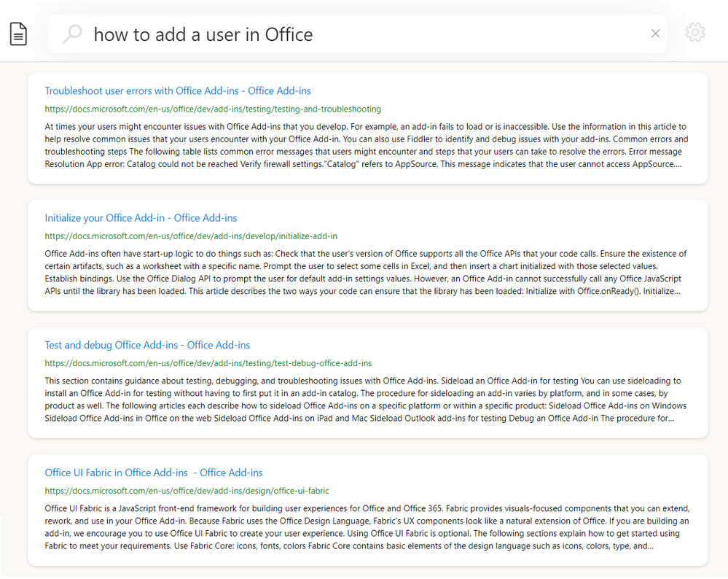Click the magnifying glass search icon
Image resolution: width=728 pixels, height=579 pixels.
coord(72,34)
